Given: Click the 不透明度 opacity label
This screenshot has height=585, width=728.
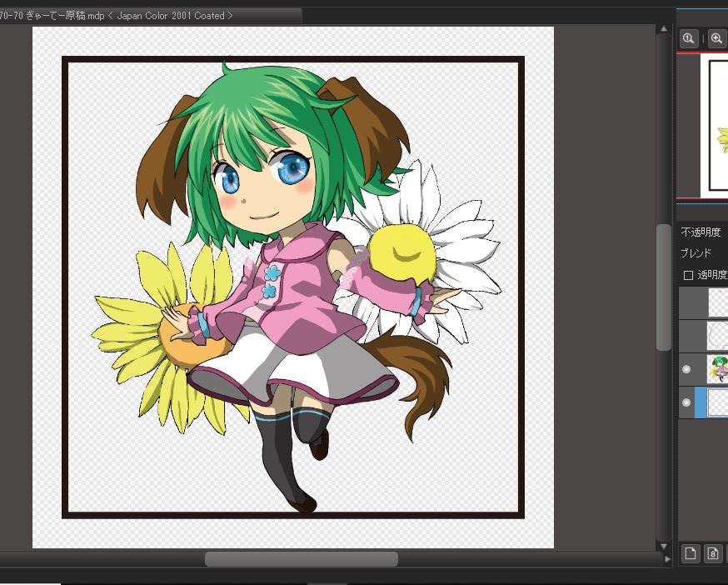Looking at the screenshot, I should pyautogui.click(x=701, y=232).
